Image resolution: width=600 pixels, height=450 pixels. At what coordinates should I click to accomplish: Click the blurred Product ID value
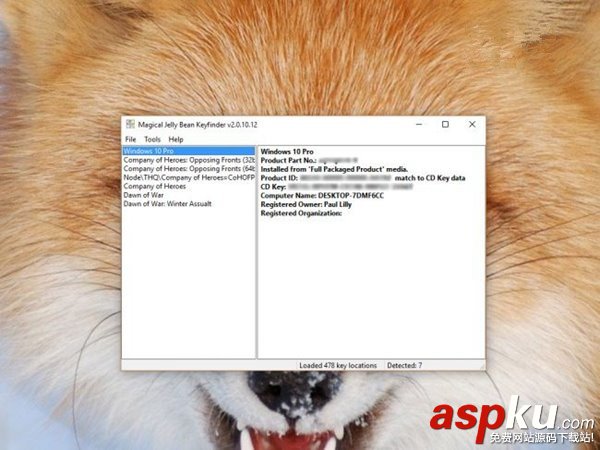coord(346,178)
